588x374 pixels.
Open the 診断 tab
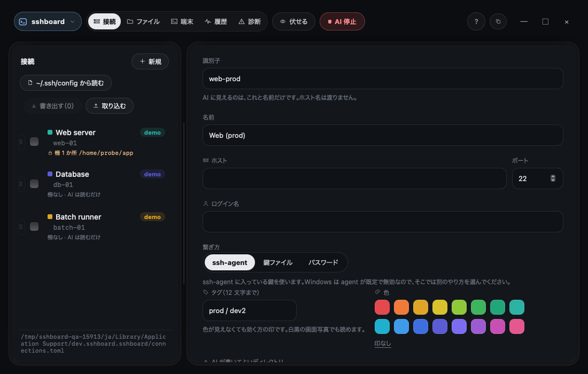pos(250,21)
